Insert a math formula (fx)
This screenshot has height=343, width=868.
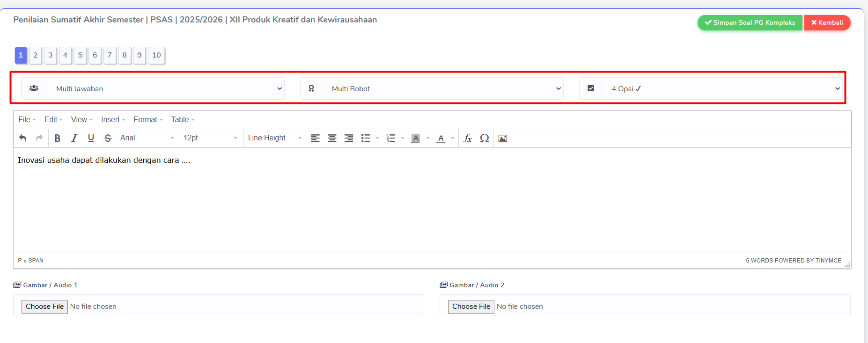tap(467, 138)
